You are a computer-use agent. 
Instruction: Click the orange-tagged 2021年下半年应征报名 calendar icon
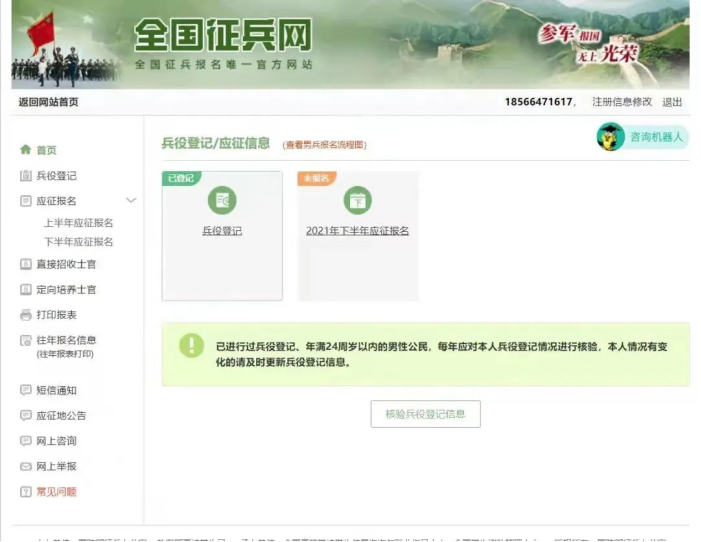(x=357, y=200)
